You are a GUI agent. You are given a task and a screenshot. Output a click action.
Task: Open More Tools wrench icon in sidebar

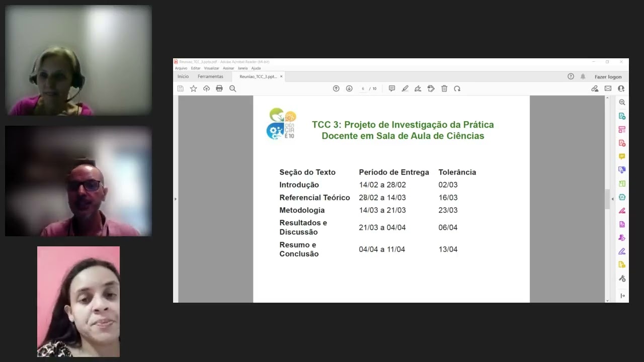[622, 279]
